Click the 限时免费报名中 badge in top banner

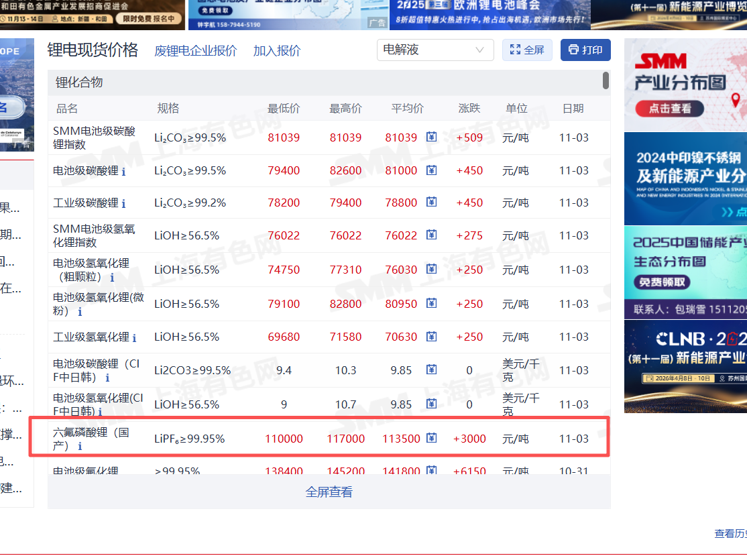149,19
